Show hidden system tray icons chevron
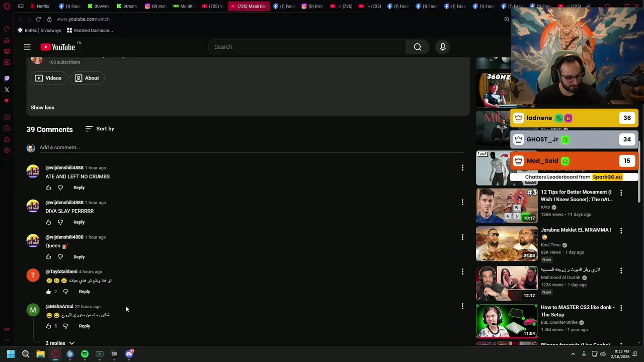This screenshot has width=644, height=362. point(573,354)
